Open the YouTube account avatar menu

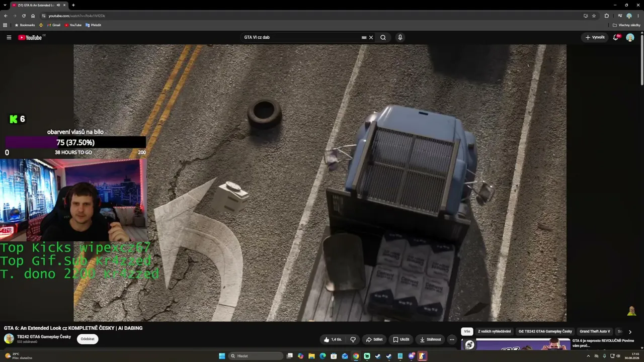[x=630, y=37]
